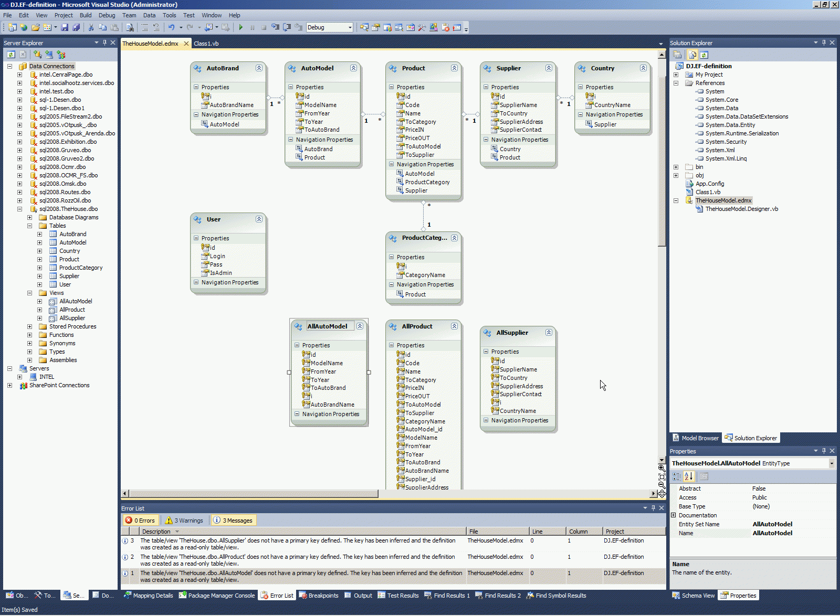The width and height of the screenshot is (840, 616).
Task: Sort the Error List by File column
Action: pyautogui.click(x=498, y=532)
